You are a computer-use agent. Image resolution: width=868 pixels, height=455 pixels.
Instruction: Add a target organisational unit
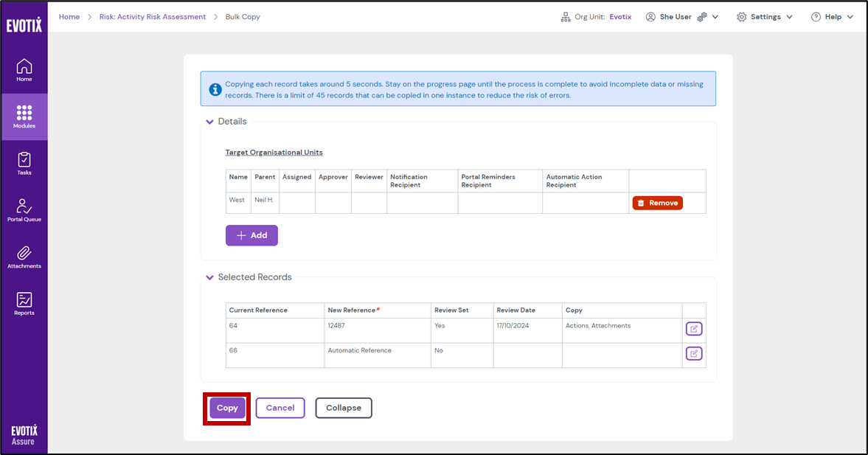tap(251, 235)
